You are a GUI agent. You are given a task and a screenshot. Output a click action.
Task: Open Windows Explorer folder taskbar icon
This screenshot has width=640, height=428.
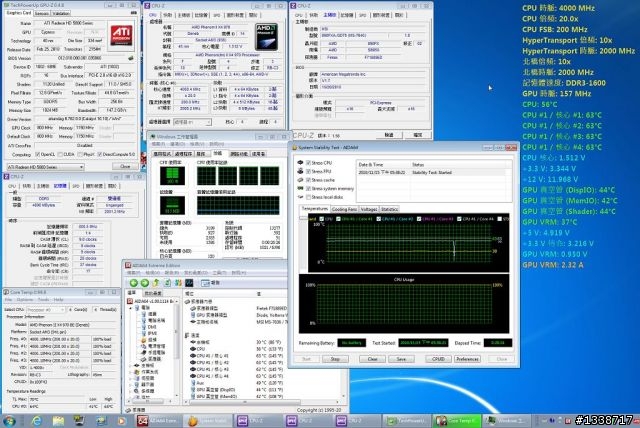click(x=58, y=420)
